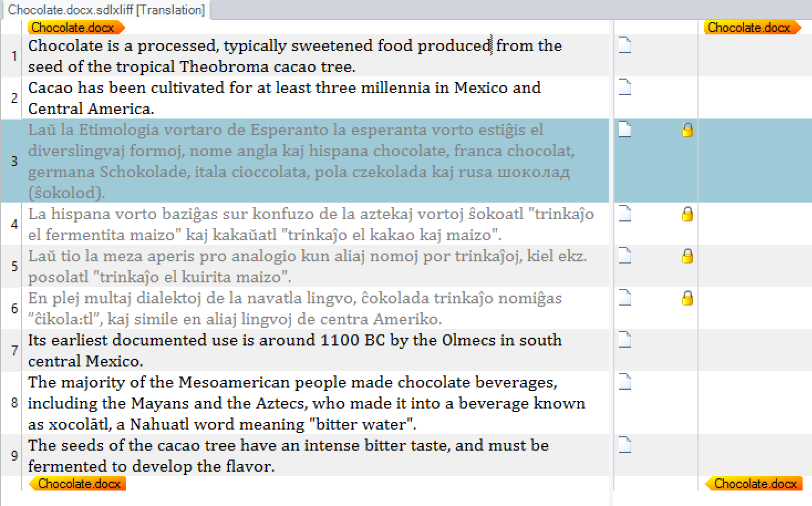Click the status icon of segment 9
Viewport: 812px width, 506px height.
[x=624, y=445]
